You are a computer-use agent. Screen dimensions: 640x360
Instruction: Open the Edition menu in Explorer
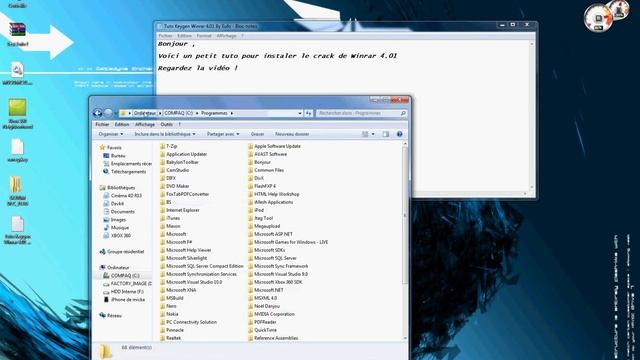(x=122, y=124)
